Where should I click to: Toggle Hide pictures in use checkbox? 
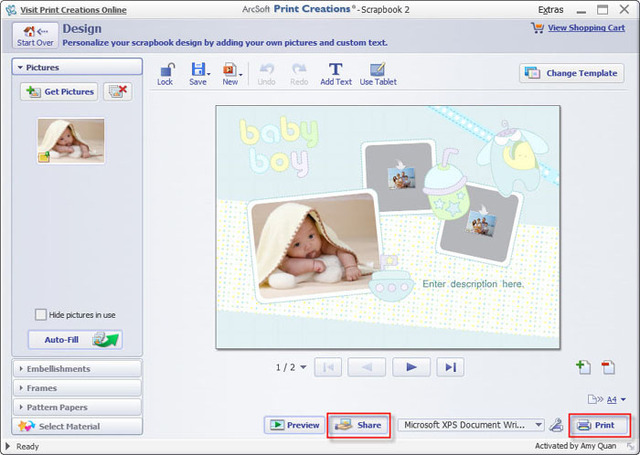tap(40, 315)
